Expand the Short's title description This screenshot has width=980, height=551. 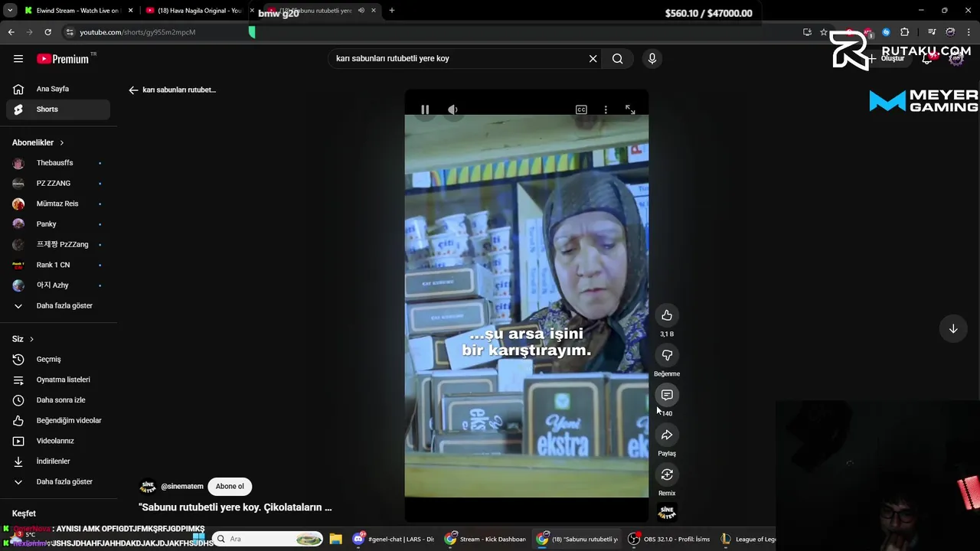tap(235, 507)
